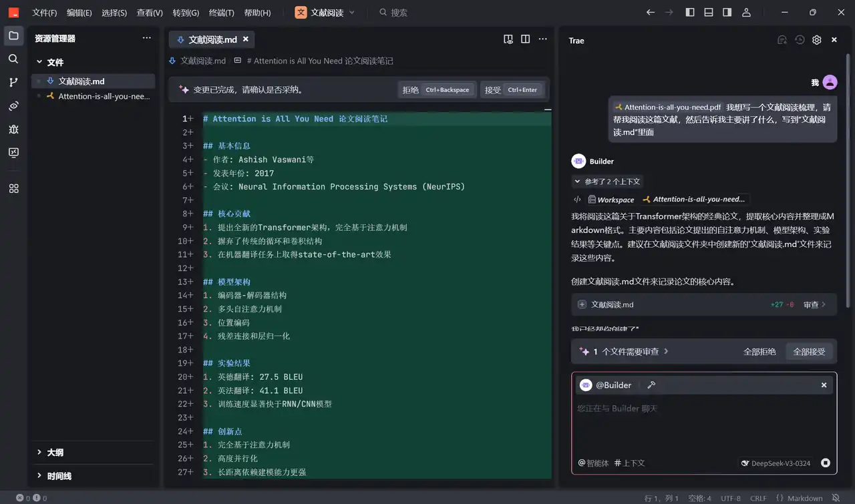
Task: Open the 帮助(H) menu
Action: [x=257, y=13]
